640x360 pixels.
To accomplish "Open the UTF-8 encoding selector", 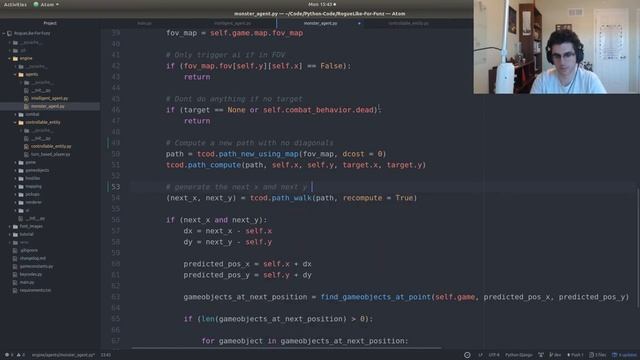I will click(494, 355).
